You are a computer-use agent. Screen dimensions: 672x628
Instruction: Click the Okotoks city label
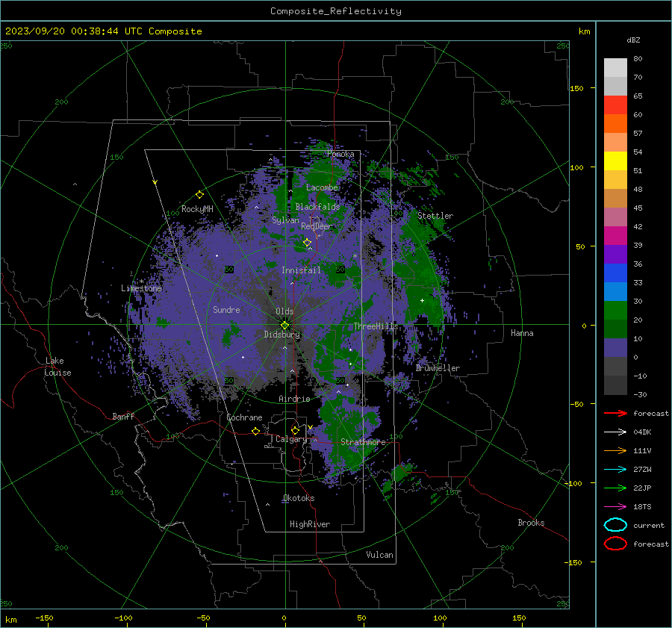click(x=299, y=498)
